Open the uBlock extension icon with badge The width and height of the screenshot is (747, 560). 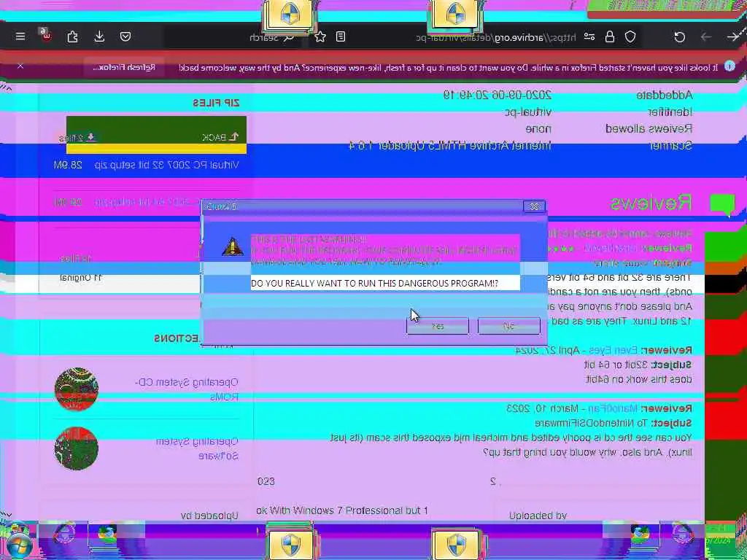pyautogui.click(x=45, y=35)
